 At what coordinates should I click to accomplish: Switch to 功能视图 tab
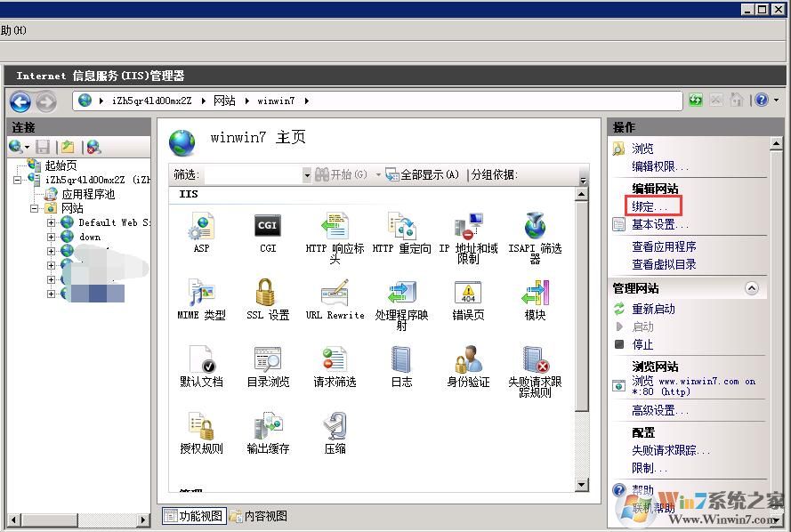194,516
